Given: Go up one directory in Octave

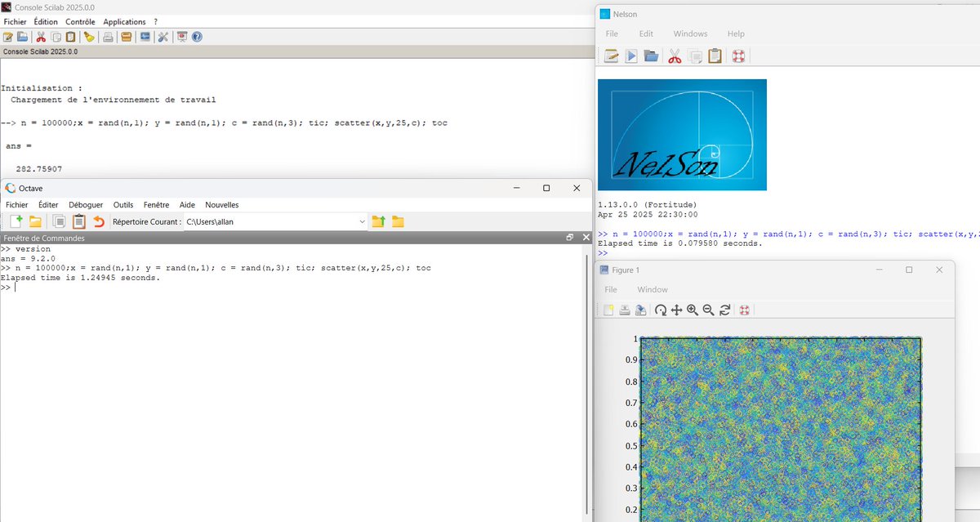Looking at the screenshot, I should click(x=378, y=221).
